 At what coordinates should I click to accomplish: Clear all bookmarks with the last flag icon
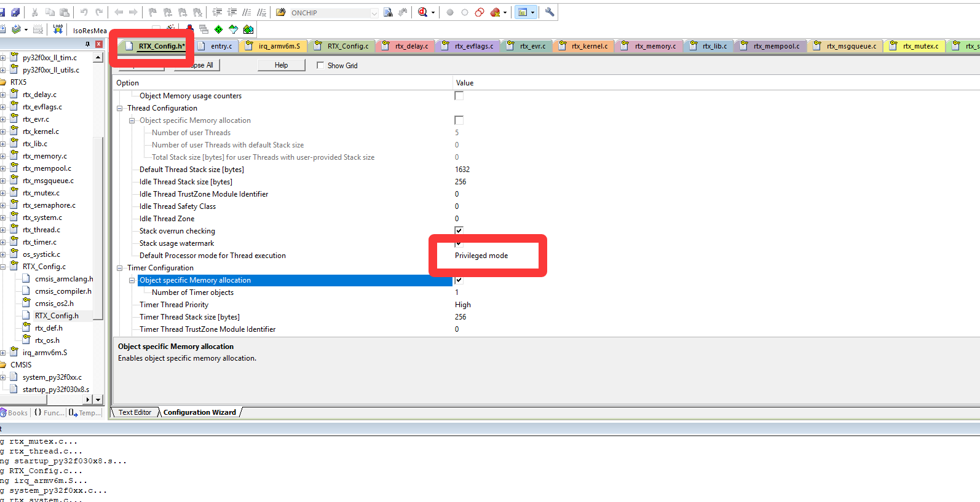(197, 12)
